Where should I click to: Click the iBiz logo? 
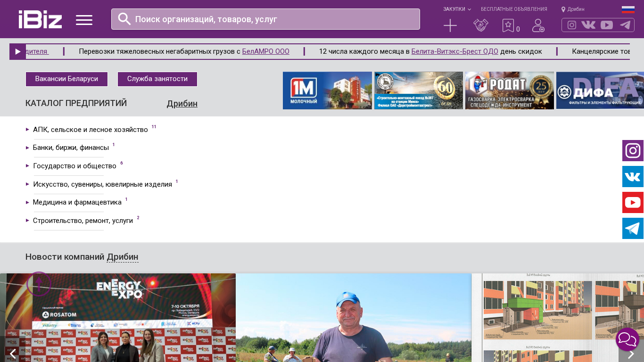pyautogui.click(x=40, y=19)
